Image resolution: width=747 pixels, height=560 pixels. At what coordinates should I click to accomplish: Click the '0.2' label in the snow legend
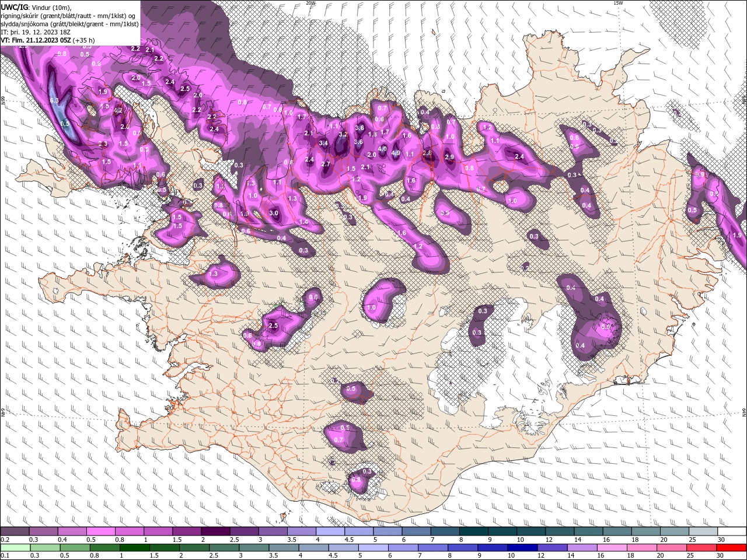point(5,540)
